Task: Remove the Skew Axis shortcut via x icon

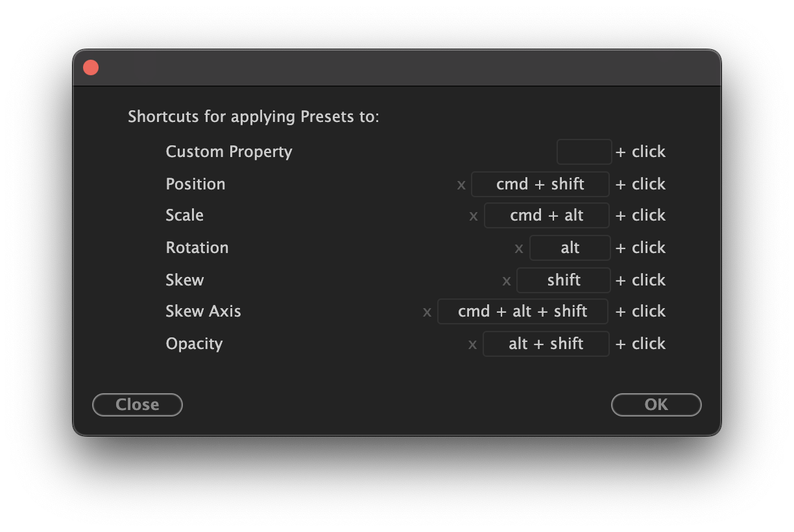Action: [427, 312]
